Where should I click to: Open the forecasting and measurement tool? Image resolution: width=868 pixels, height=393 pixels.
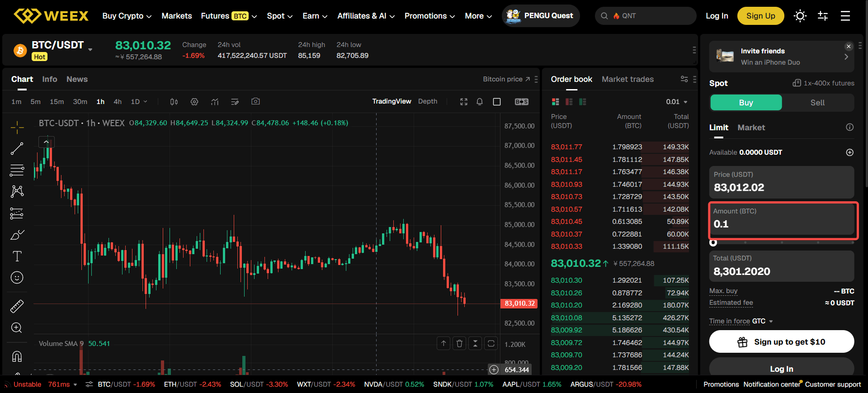point(17,213)
